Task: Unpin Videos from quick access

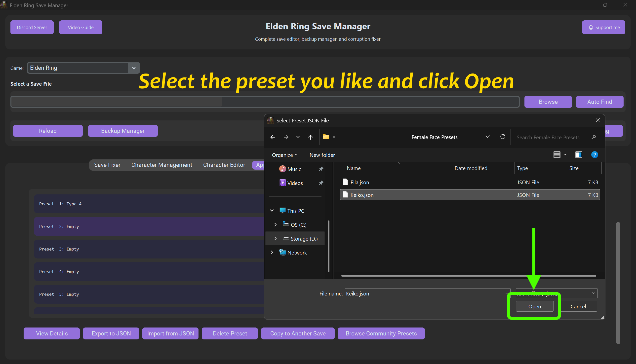Action: click(321, 183)
